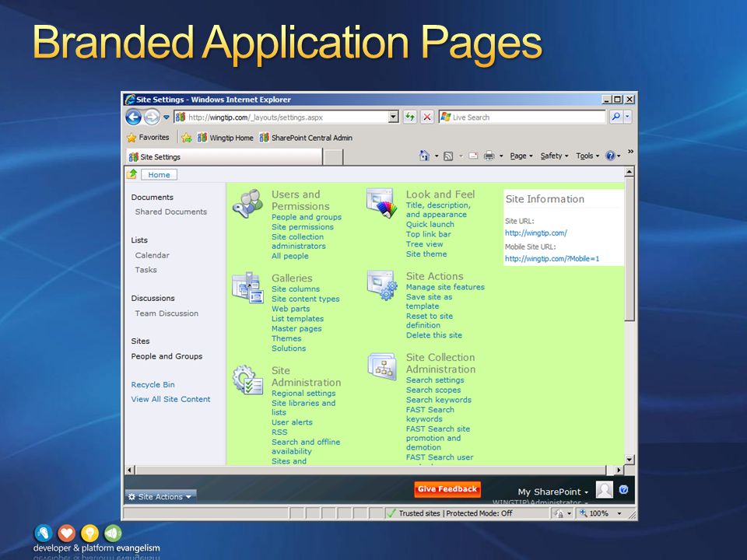Click the user profile picture icon

[604, 489]
